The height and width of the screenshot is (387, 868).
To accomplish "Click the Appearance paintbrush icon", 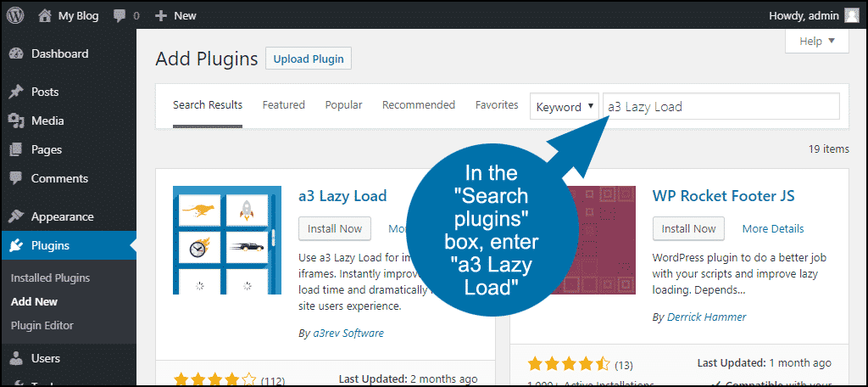I will click(x=17, y=216).
